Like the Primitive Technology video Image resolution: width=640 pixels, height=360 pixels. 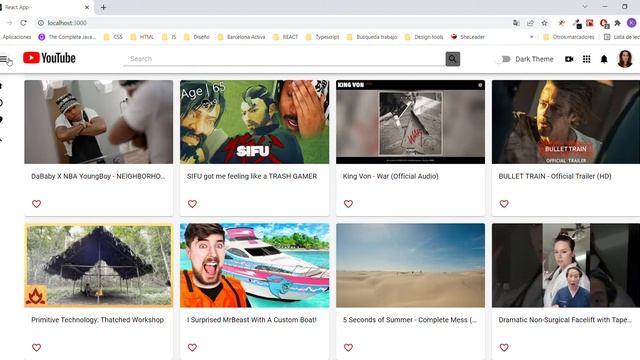36,347
